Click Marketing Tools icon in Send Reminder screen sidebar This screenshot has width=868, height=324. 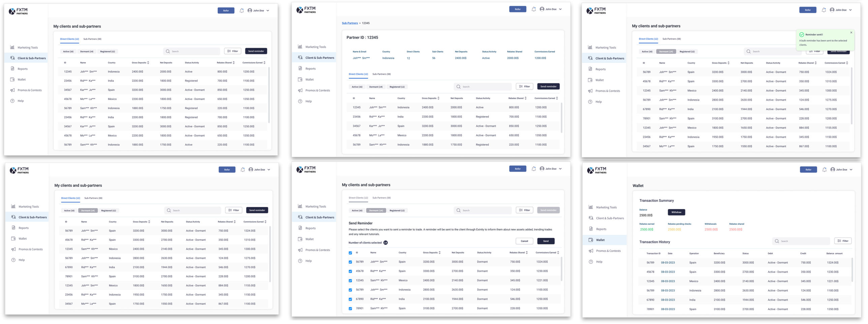click(x=300, y=206)
